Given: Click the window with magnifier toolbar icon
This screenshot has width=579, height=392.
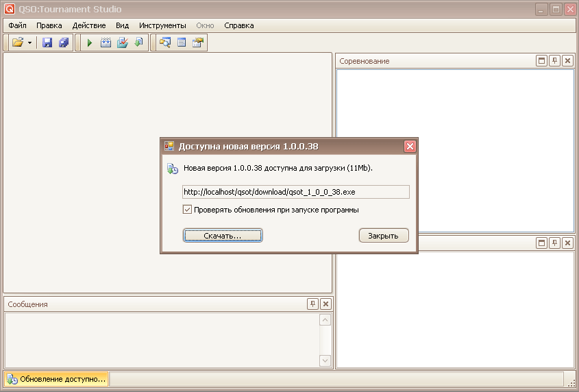Looking at the screenshot, I should [164, 42].
